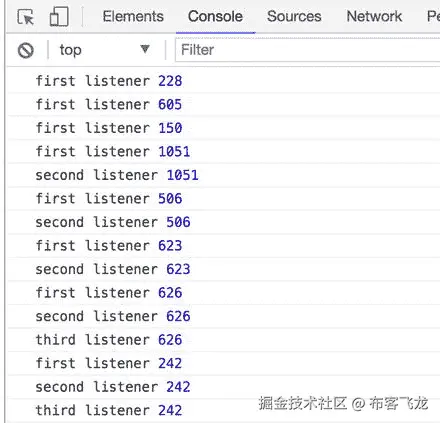This screenshot has height=423, width=440.
Task: Switch to the Elements tab
Action: [133, 16]
